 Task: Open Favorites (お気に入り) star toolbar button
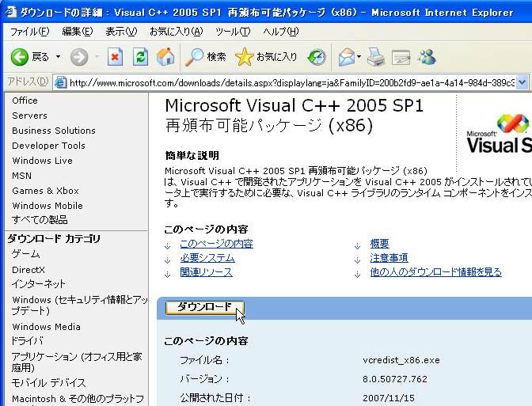point(266,57)
